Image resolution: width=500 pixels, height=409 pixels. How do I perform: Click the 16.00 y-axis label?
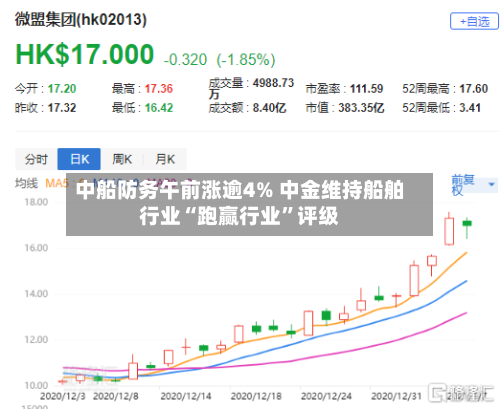click(36, 248)
